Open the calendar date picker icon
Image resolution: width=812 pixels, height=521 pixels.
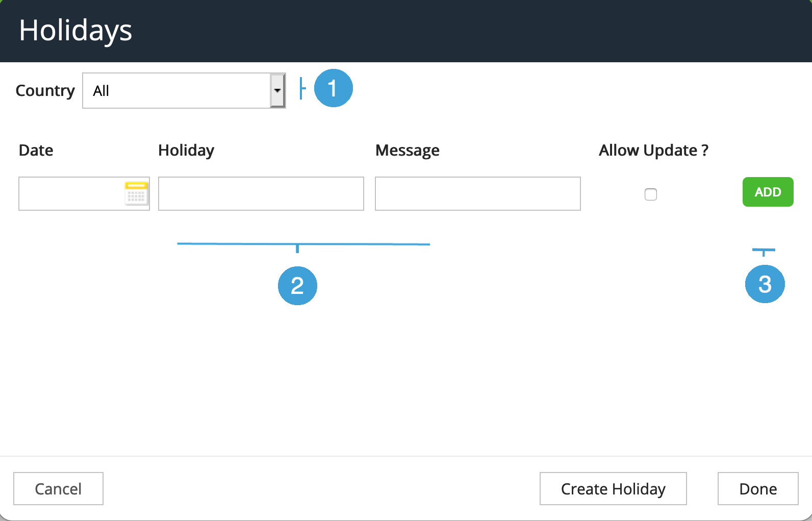pyautogui.click(x=136, y=193)
